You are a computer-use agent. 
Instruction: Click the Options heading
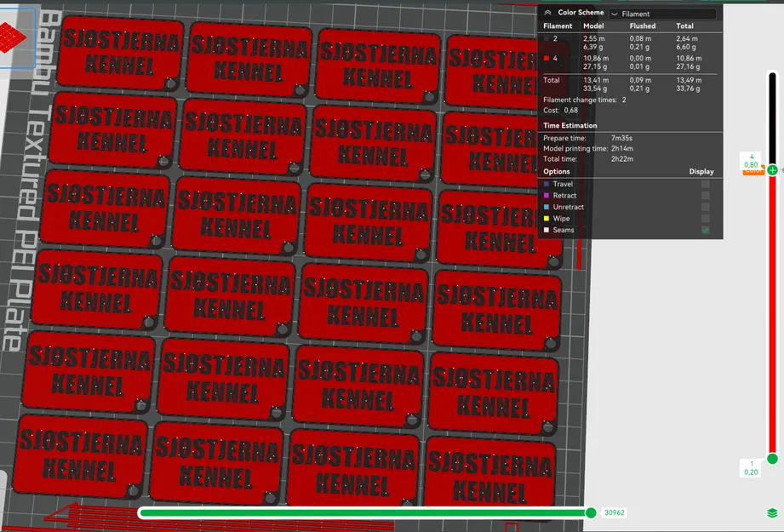pyautogui.click(x=557, y=171)
